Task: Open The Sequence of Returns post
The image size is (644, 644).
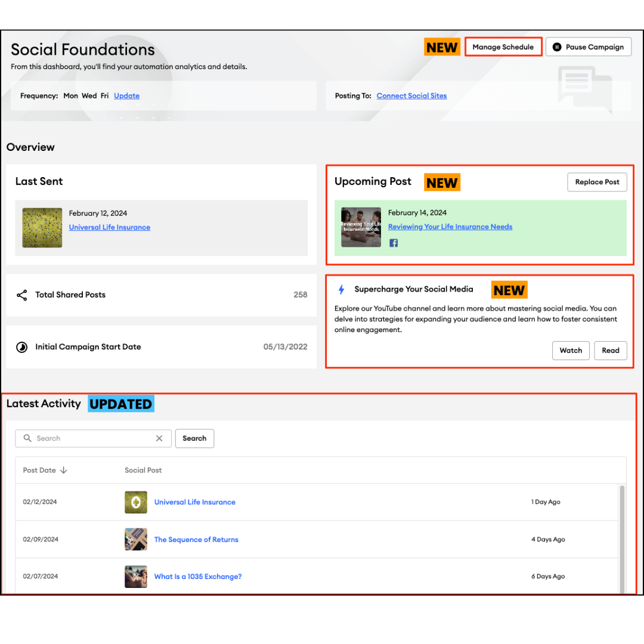Action: pyautogui.click(x=196, y=540)
